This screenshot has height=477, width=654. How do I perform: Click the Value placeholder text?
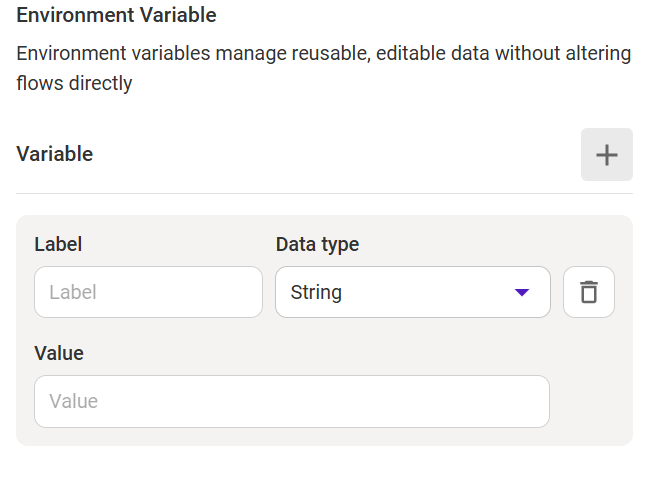74,401
